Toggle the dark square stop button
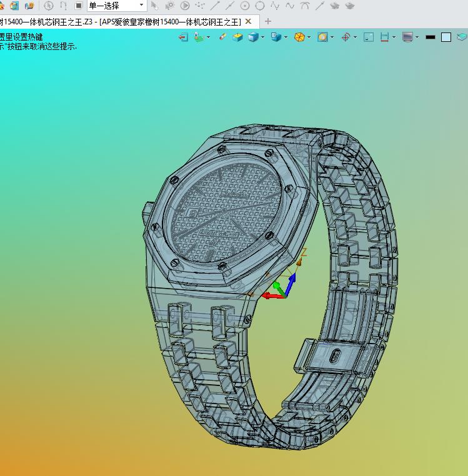 pyautogui.click(x=79, y=6)
